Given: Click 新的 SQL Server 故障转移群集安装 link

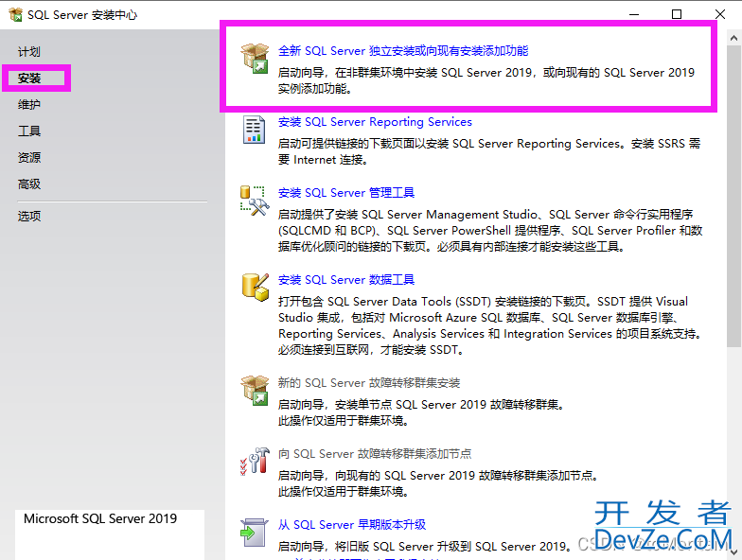Looking at the screenshot, I should coord(369,382).
